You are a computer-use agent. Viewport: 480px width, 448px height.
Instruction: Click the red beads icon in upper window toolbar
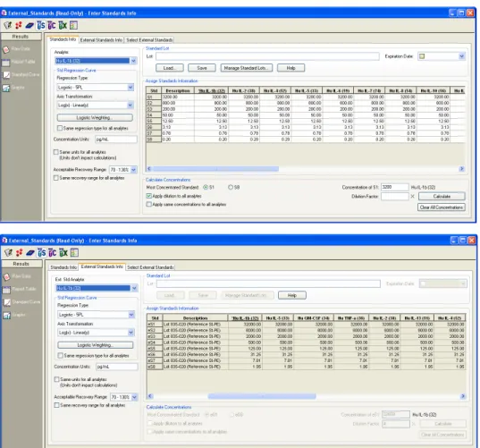[x=19, y=25]
